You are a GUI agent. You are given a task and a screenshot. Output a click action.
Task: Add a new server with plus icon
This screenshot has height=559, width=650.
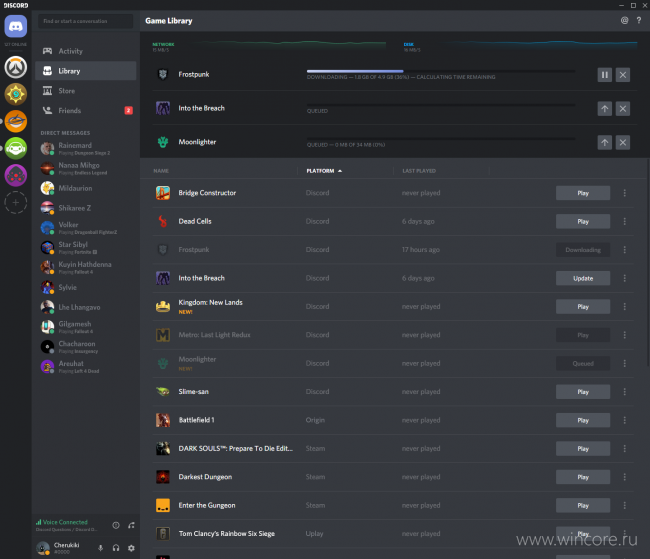(x=16, y=202)
